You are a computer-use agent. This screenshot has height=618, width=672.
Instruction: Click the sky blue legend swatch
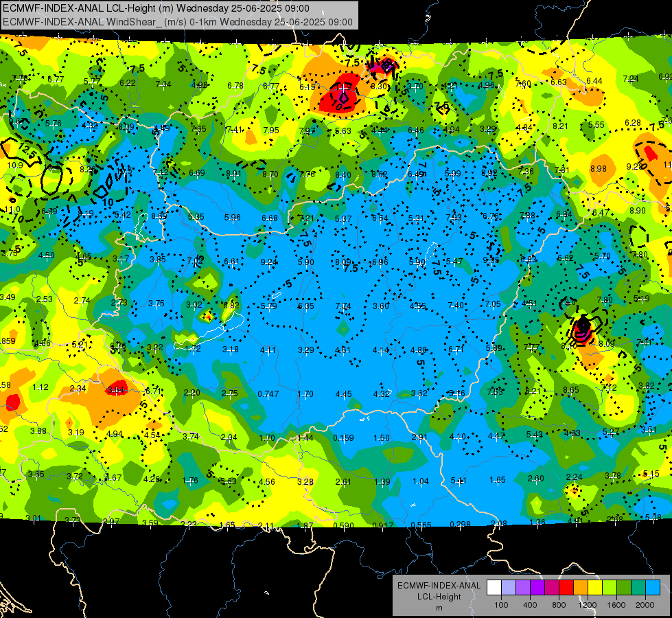[x=653, y=588]
